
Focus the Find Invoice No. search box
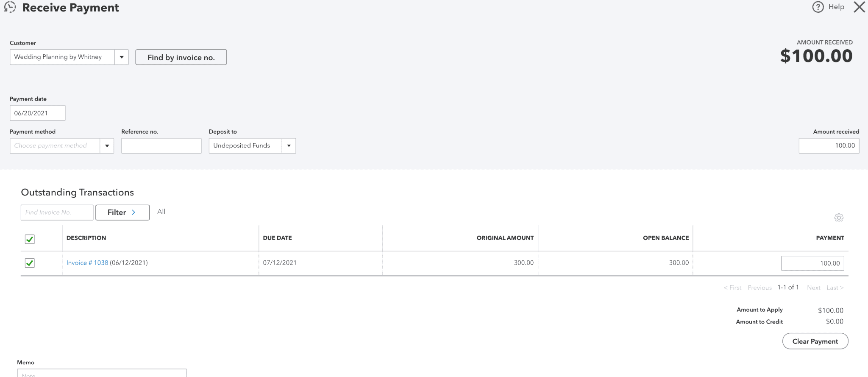tap(57, 212)
